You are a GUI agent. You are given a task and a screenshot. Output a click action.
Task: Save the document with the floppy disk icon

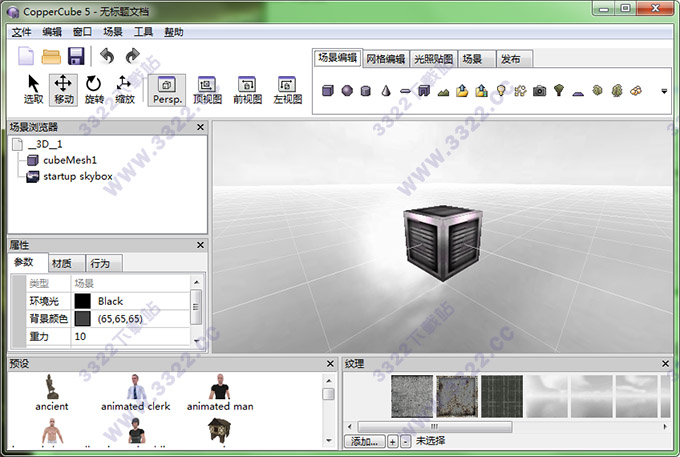click(x=76, y=56)
